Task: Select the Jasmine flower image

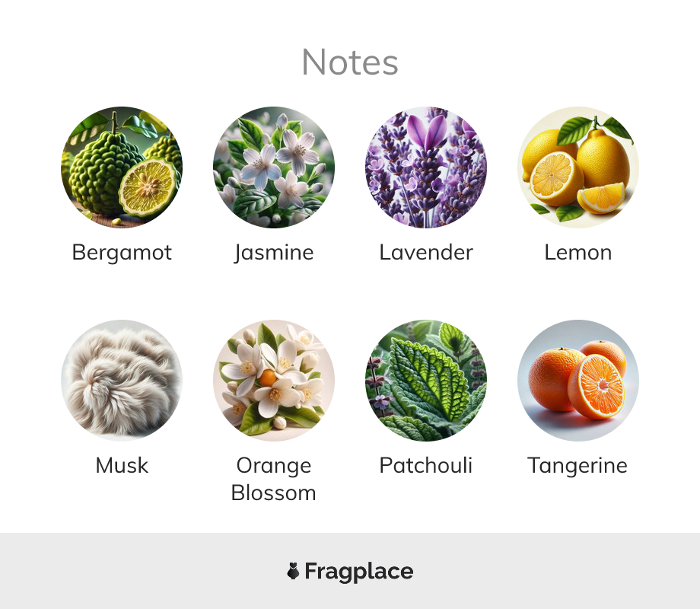Action: (x=274, y=167)
